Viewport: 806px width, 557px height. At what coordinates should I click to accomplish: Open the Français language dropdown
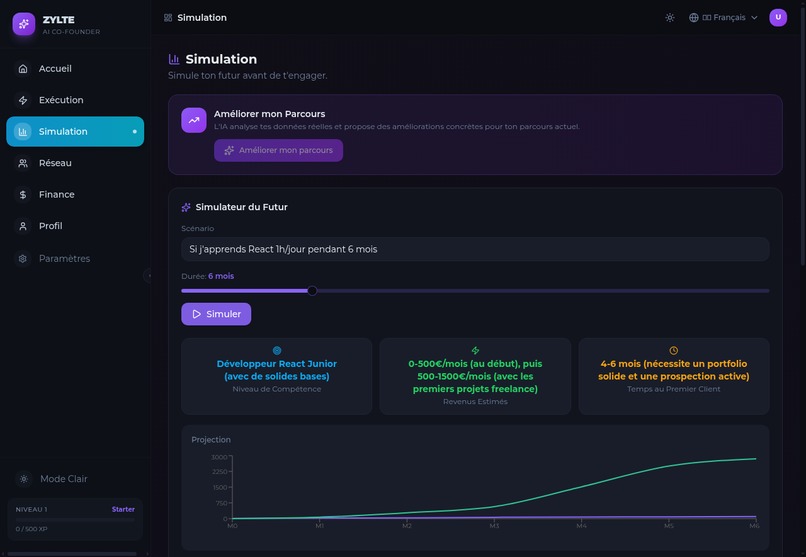click(x=724, y=17)
